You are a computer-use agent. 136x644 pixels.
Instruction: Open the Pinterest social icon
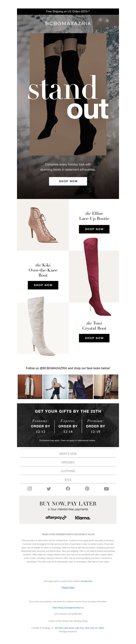(x=87, y=488)
